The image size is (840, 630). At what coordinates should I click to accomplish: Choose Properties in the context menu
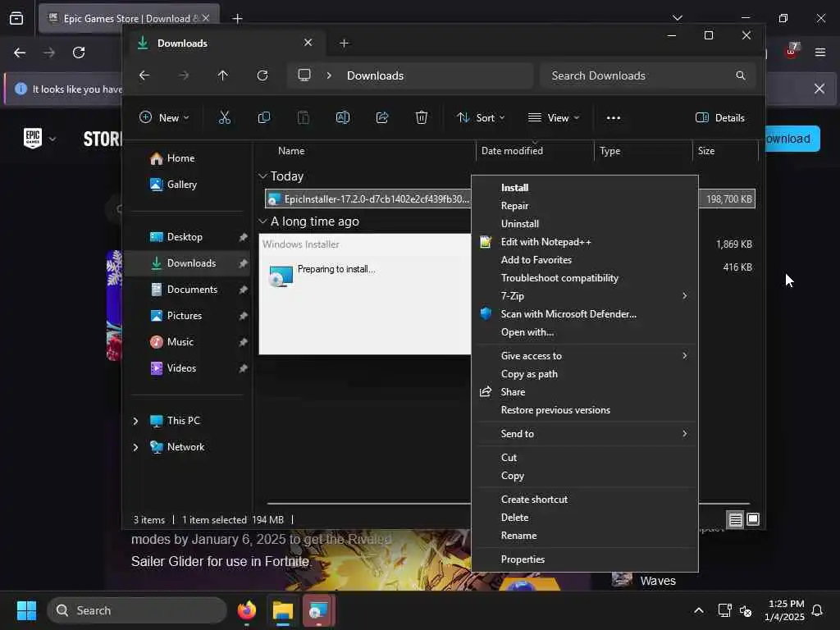pos(584,559)
